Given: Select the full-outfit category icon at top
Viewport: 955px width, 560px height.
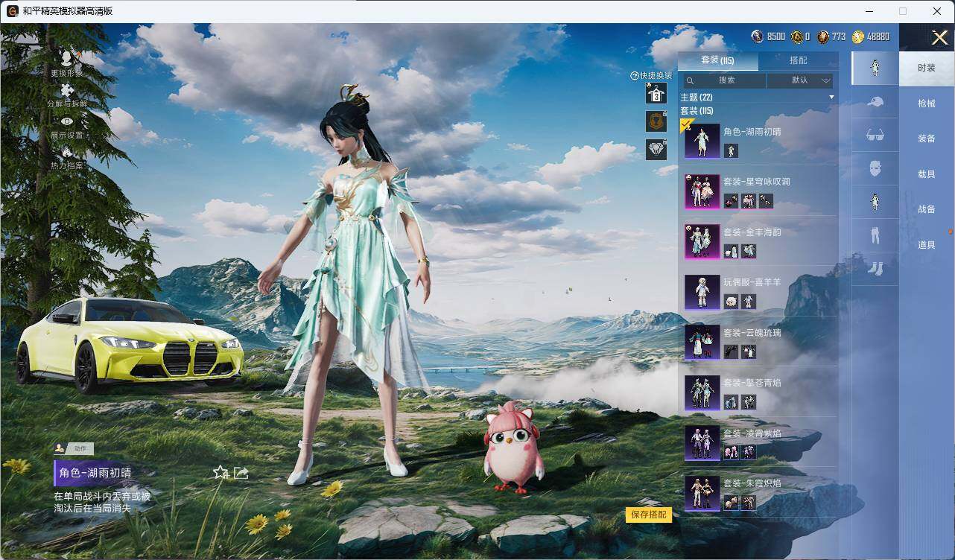Looking at the screenshot, I should coord(875,68).
